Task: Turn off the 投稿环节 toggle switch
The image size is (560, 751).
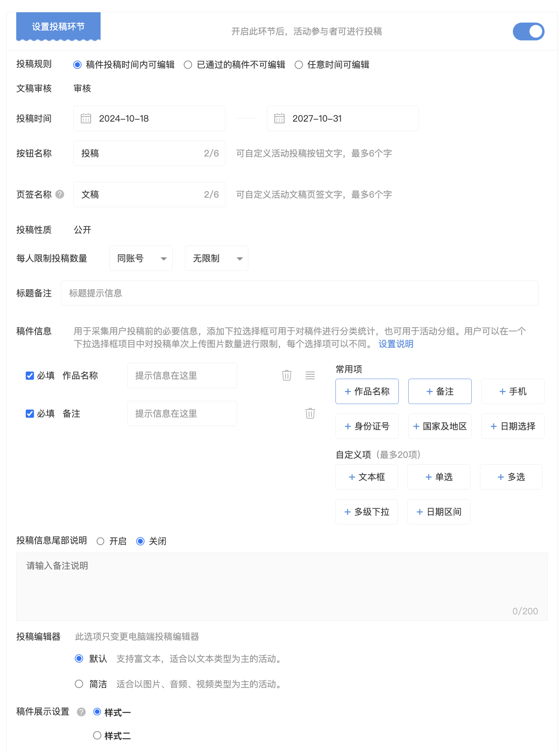Action: coord(528,31)
